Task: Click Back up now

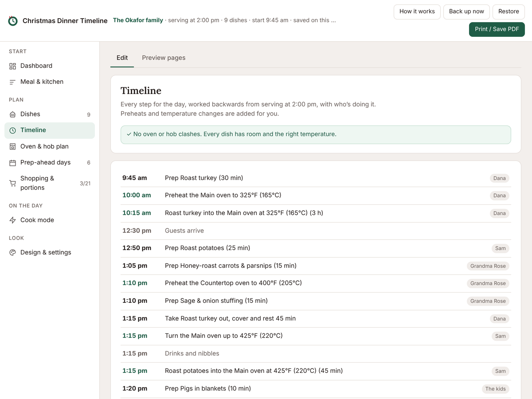Action: [x=466, y=12]
